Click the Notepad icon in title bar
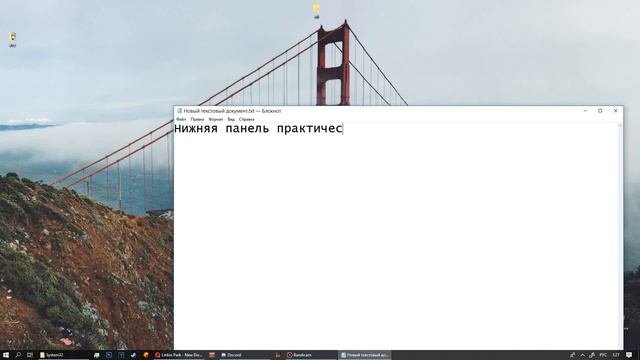Image resolution: width=640 pixels, height=360 pixels. (x=179, y=111)
